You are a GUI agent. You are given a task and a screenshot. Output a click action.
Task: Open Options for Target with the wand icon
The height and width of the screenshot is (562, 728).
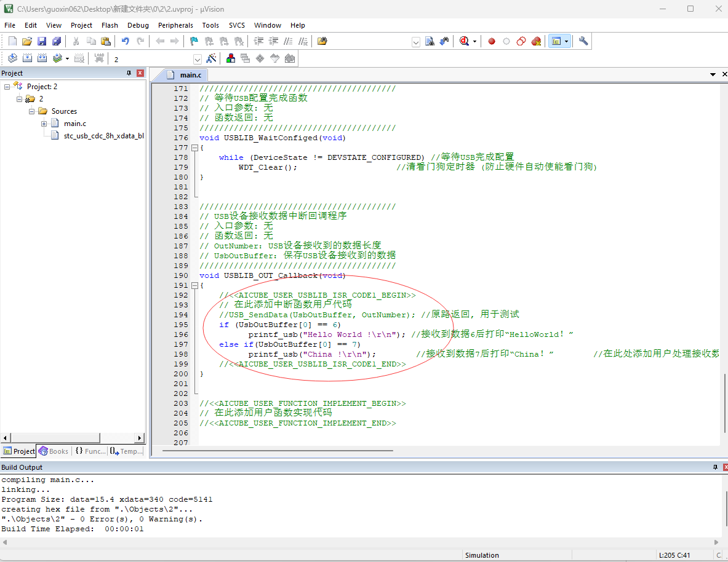coord(211,58)
